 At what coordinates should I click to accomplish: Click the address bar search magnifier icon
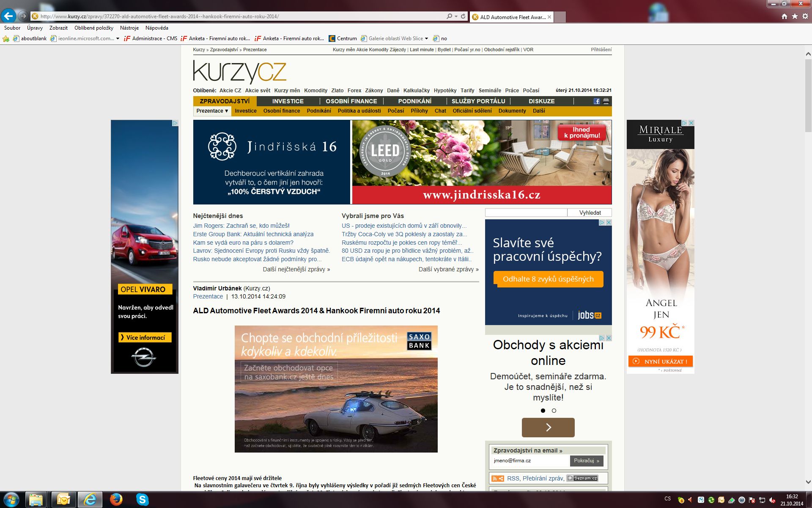click(449, 17)
